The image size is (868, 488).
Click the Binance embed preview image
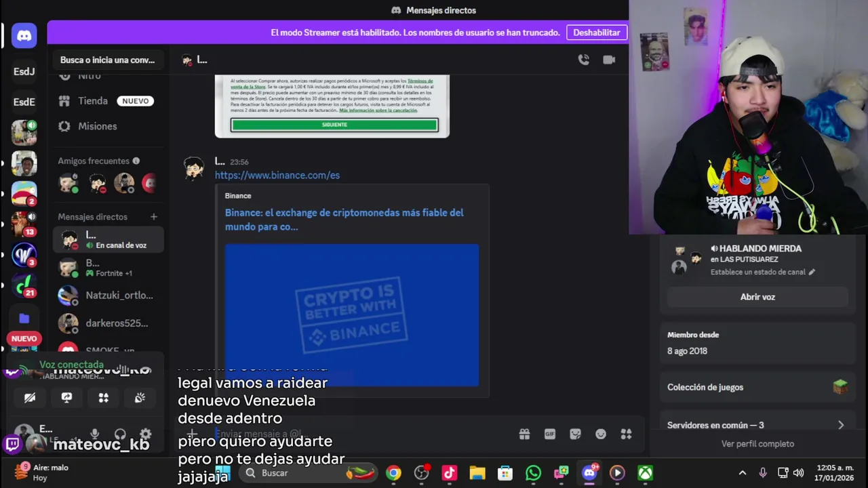click(x=352, y=315)
